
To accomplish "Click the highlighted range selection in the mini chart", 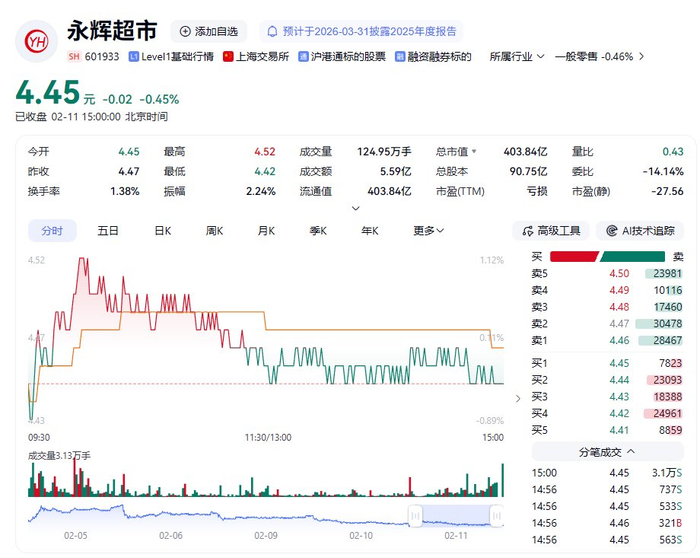I will 456,516.
